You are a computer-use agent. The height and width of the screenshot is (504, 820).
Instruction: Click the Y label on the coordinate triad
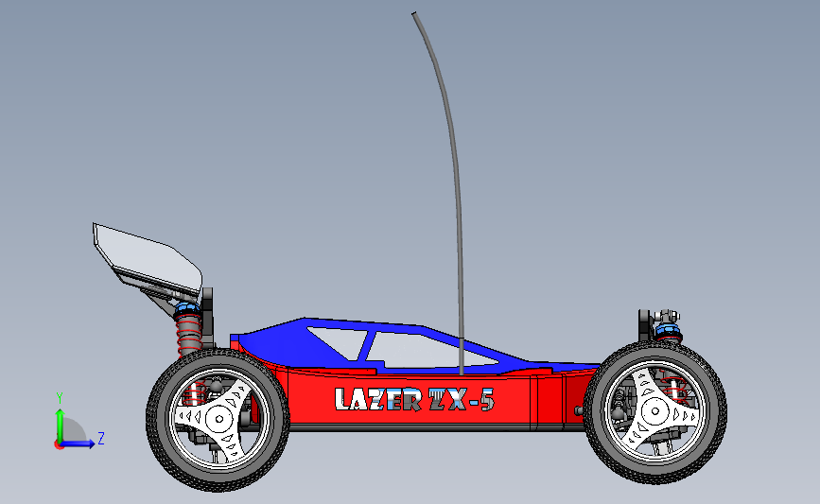[x=60, y=398]
